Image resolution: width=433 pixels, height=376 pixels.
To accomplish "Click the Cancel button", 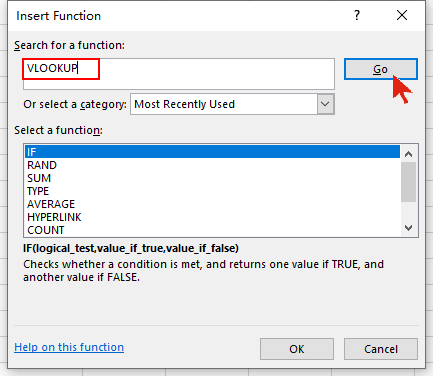I will (x=381, y=349).
